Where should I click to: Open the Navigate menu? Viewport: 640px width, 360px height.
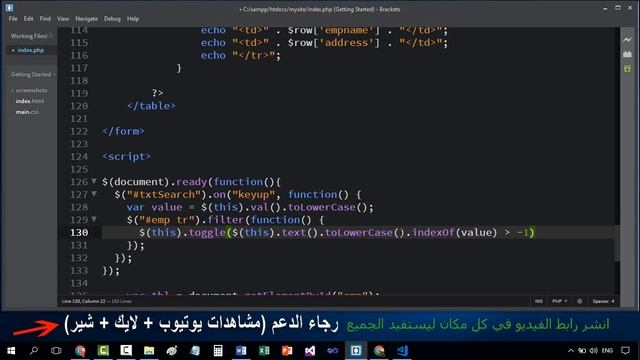tap(87, 19)
